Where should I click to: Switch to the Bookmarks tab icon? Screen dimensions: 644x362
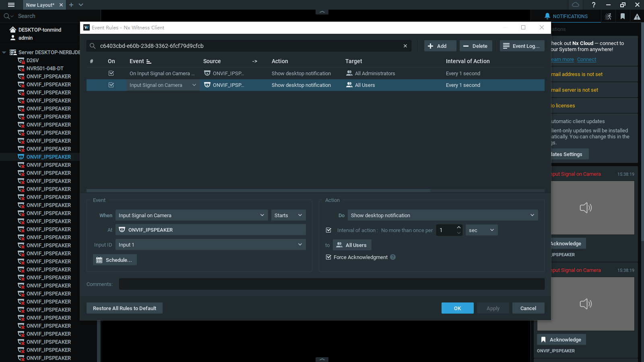pyautogui.click(x=623, y=16)
